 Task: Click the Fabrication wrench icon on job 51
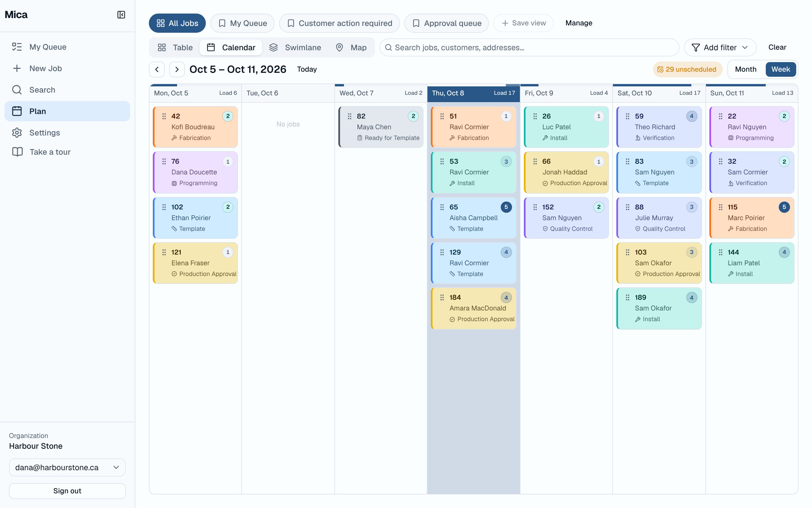point(452,138)
